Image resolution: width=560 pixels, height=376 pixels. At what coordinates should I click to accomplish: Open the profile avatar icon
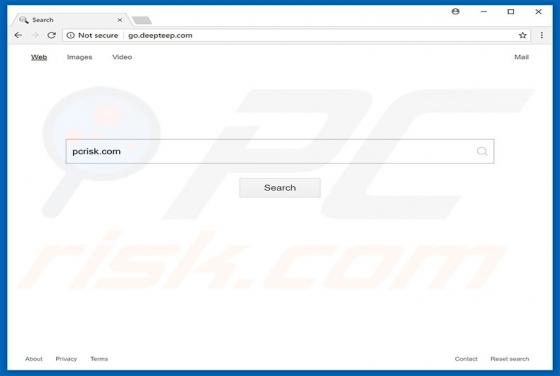click(x=455, y=11)
